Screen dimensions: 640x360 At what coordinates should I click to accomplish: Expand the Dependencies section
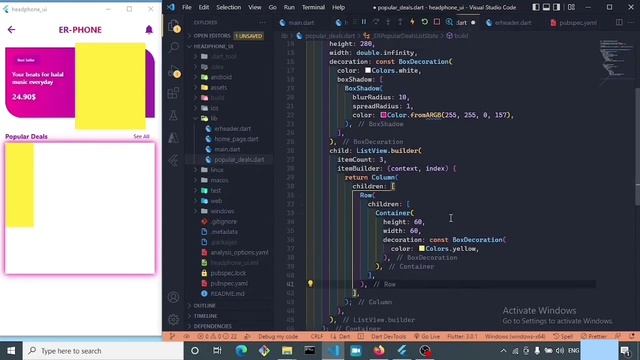pos(212,326)
